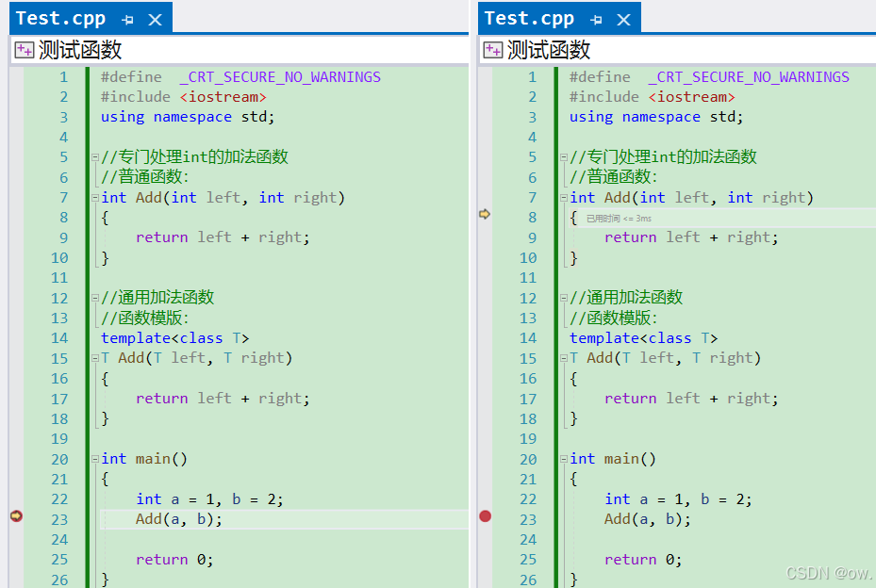Click comment '//普通函数:' in left window
Image resolution: width=876 pixels, height=588 pixels.
pyautogui.click(x=144, y=177)
